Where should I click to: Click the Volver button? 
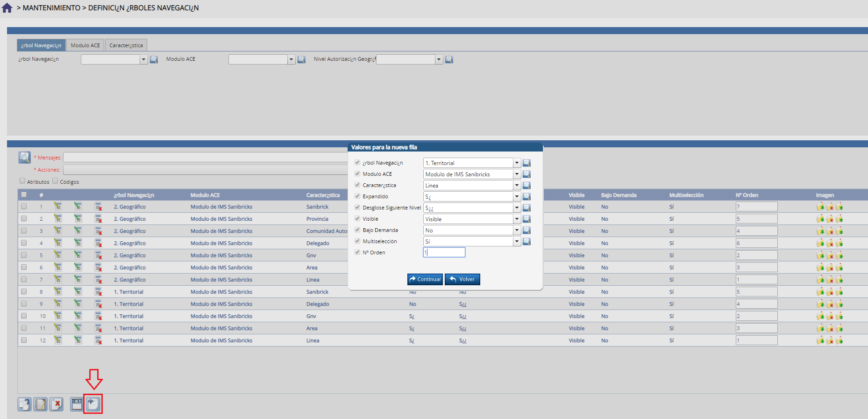point(462,279)
